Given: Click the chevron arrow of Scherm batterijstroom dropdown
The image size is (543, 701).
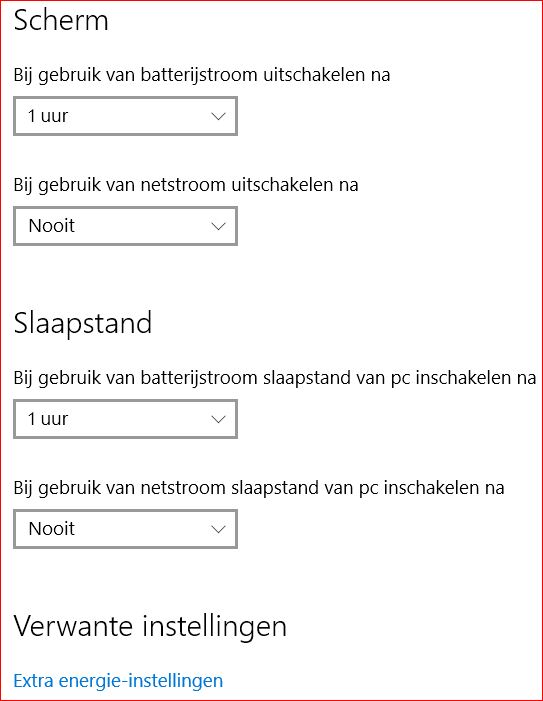Looking at the screenshot, I should point(218,117).
